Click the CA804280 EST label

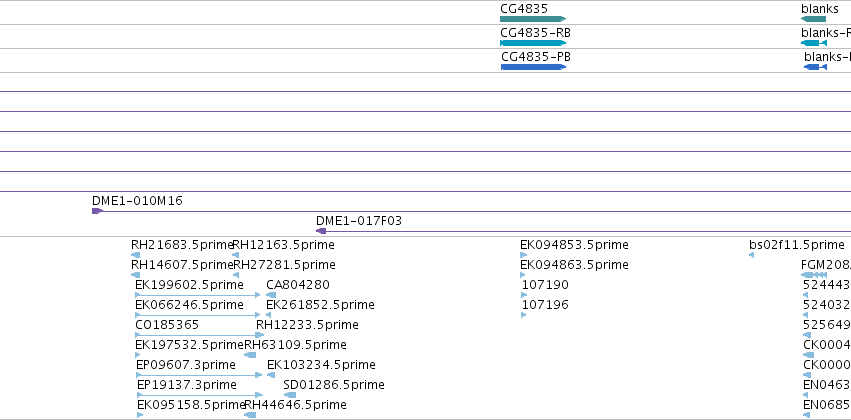[x=297, y=285]
